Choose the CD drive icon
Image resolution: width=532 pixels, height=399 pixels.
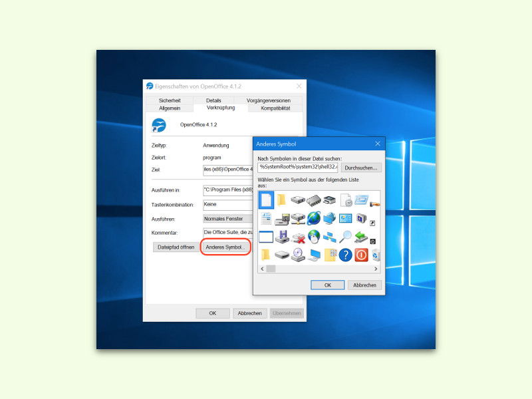(x=297, y=255)
